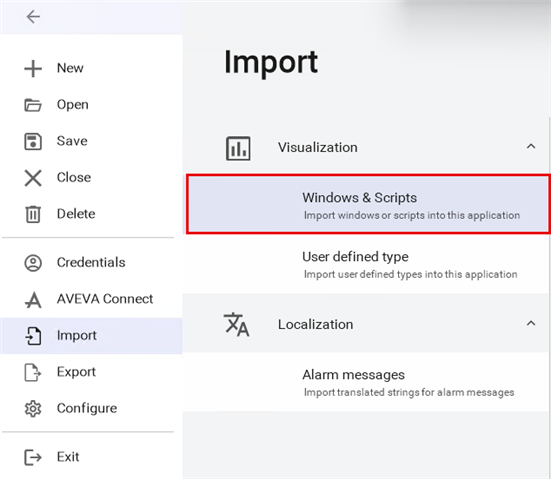Open the Export menu entry
This screenshot has width=551, height=479.
(x=91, y=372)
